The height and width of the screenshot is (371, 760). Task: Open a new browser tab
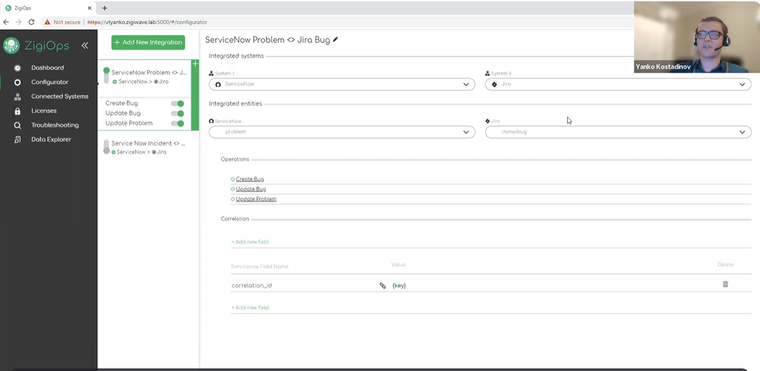pyautogui.click(x=104, y=8)
